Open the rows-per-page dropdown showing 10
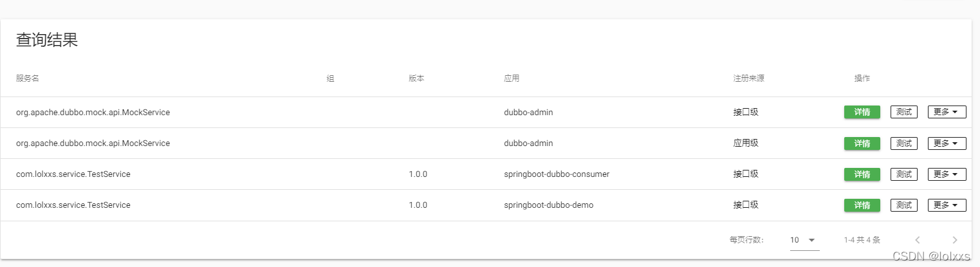Image resolution: width=980 pixels, height=267 pixels. (804, 240)
